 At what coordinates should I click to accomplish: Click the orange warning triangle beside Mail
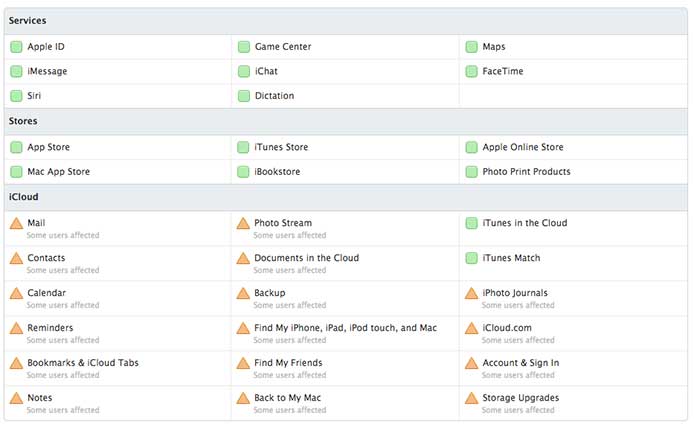point(16,223)
